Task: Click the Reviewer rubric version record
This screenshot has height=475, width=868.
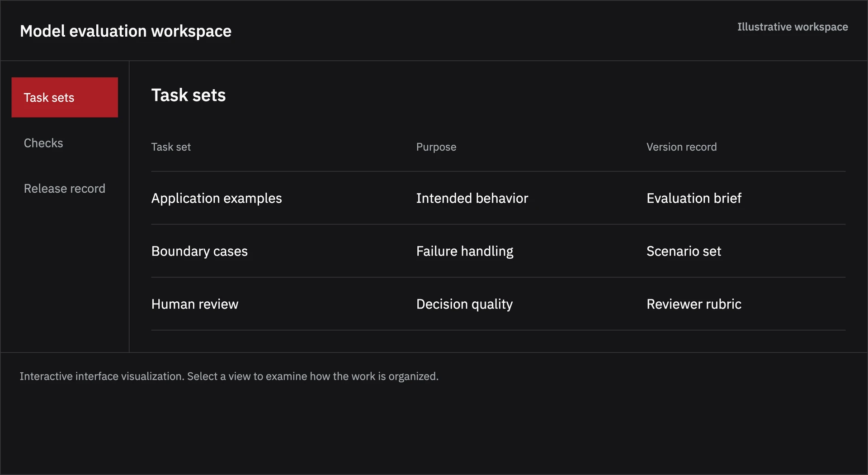Action: coord(694,304)
